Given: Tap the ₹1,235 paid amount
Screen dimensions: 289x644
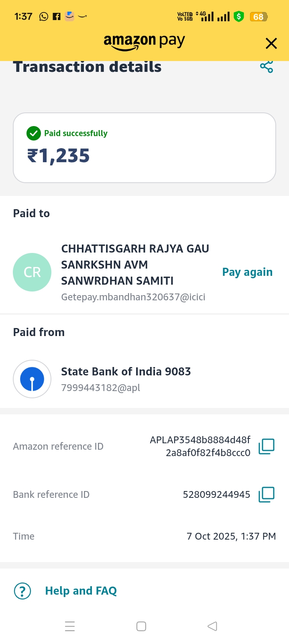Looking at the screenshot, I should click(x=59, y=156).
